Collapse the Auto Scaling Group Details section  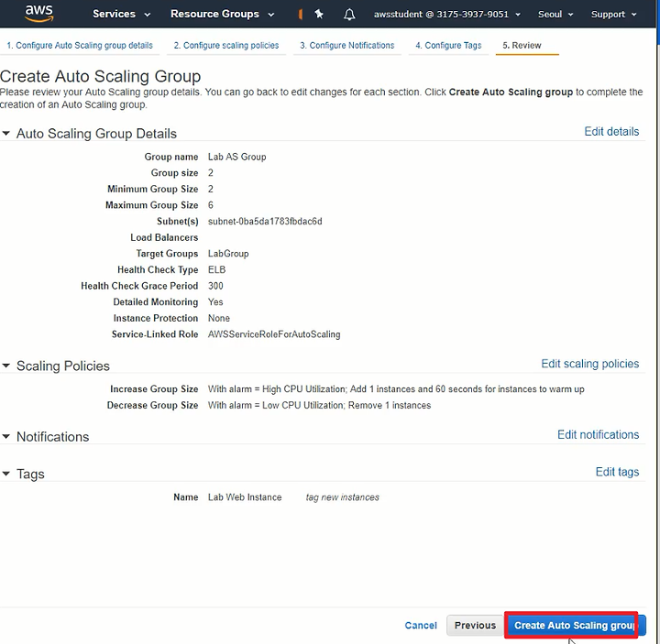[5, 134]
